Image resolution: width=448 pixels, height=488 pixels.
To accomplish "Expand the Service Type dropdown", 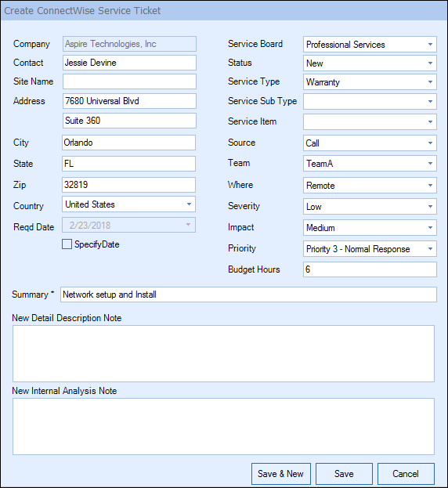I will (x=370, y=81).
